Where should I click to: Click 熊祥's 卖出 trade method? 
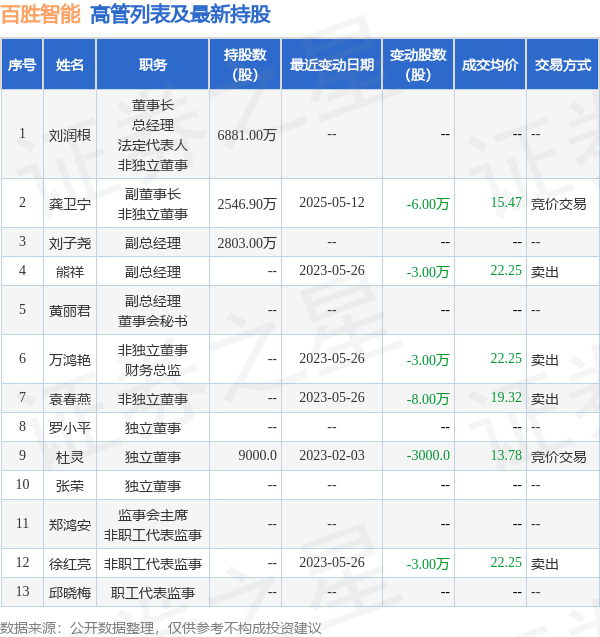click(545, 271)
